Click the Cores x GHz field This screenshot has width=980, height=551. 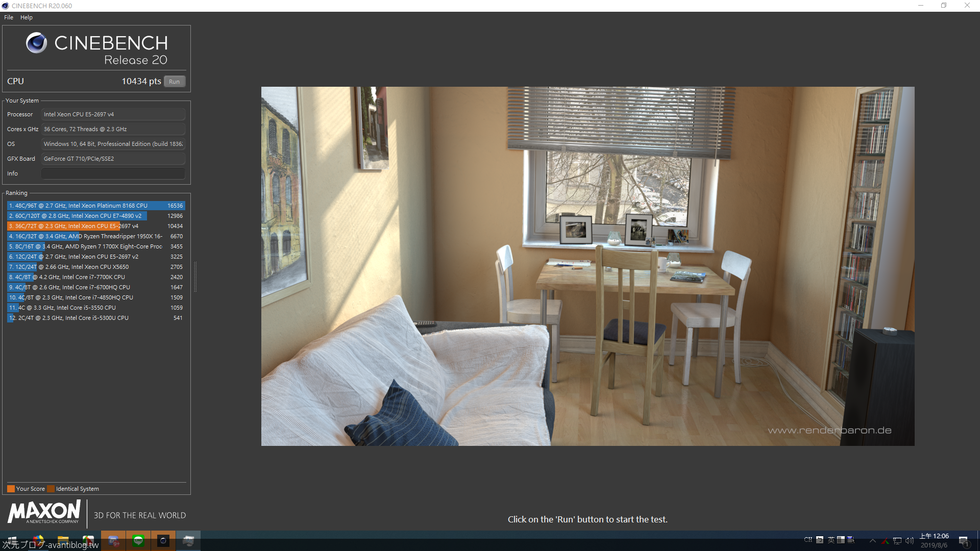tap(113, 129)
